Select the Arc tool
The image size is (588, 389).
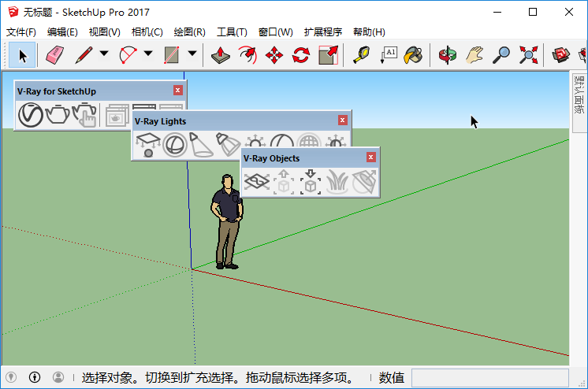(128, 55)
